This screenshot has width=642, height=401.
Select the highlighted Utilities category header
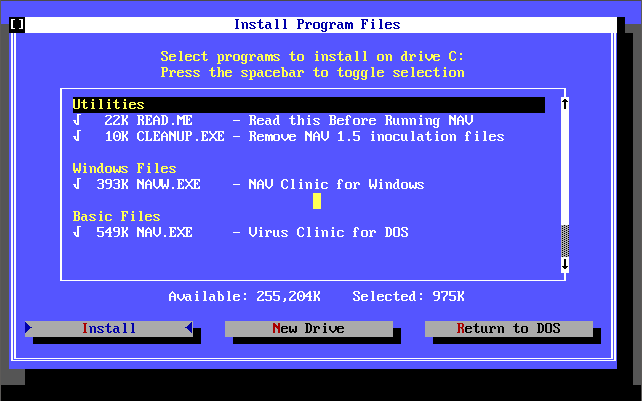pyautogui.click(x=108, y=104)
